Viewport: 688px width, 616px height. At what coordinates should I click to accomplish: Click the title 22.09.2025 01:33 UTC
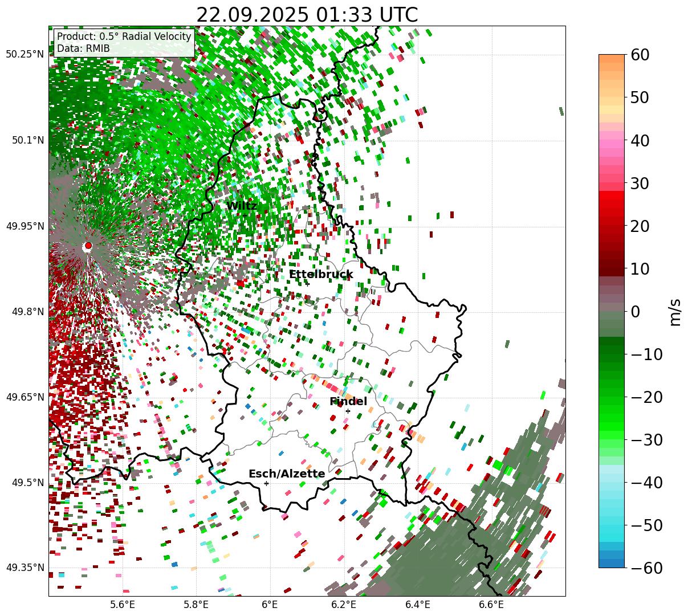(x=307, y=14)
